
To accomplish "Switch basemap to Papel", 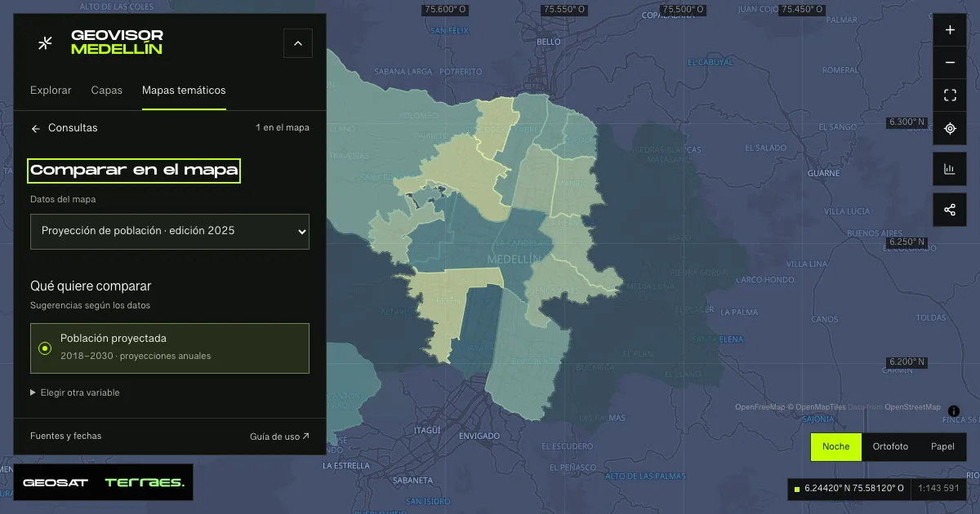I will [942, 447].
